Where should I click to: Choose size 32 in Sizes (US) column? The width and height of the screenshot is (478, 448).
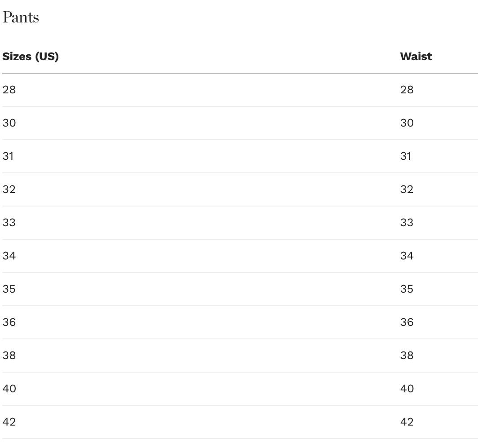click(x=9, y=189)
